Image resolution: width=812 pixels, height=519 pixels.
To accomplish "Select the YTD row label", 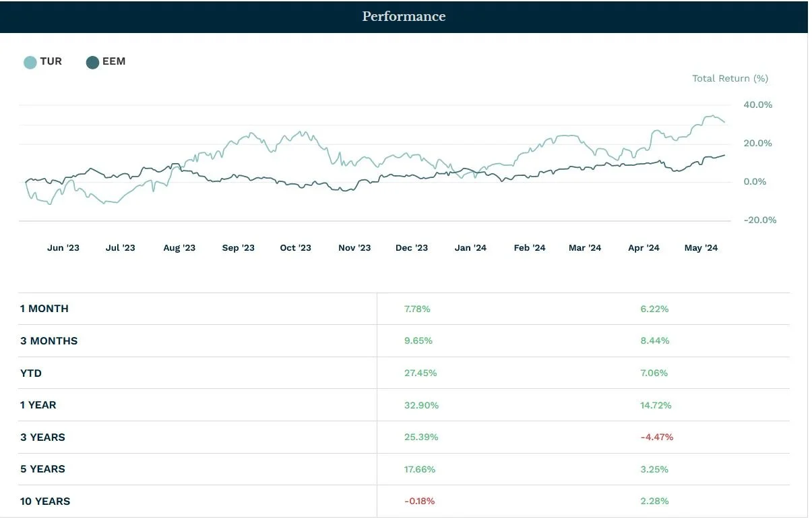I will (30, 373).
